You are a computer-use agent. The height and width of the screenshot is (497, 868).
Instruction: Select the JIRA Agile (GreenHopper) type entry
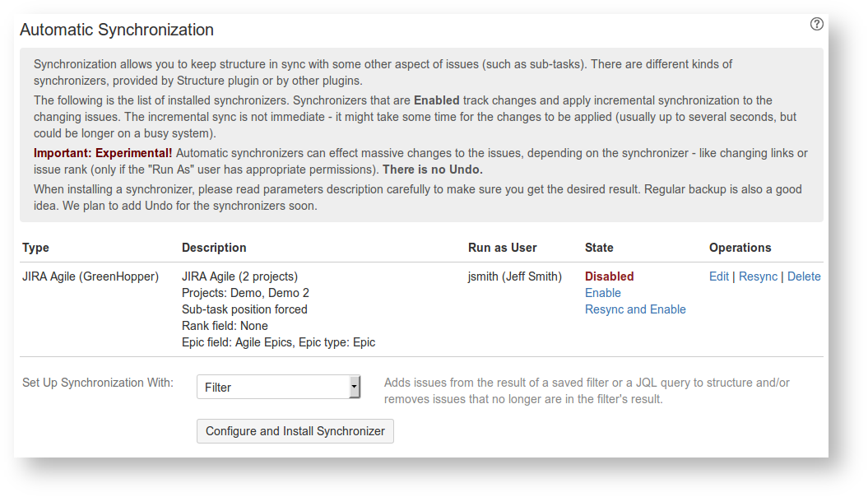click(92, 276)
